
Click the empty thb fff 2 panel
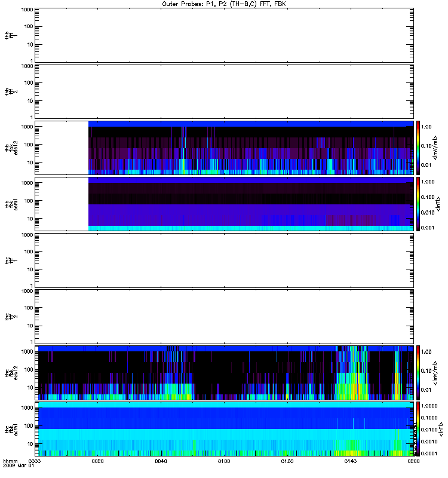pyautogui.click(x=225, y=92)
